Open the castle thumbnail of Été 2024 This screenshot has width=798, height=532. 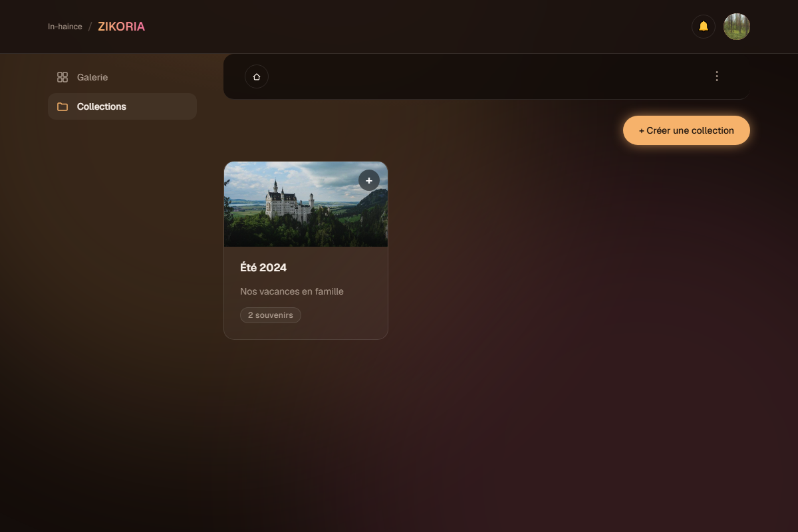(306, 204)
